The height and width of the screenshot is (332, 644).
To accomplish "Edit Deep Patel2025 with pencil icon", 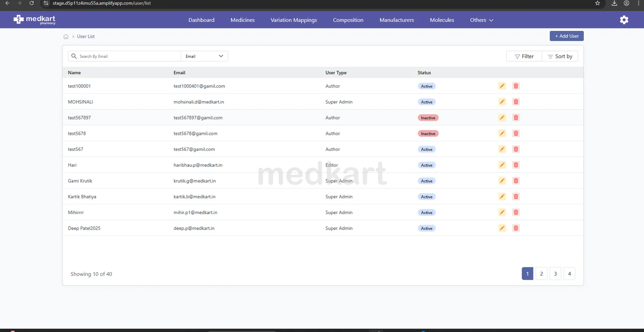I will [502, 228].
